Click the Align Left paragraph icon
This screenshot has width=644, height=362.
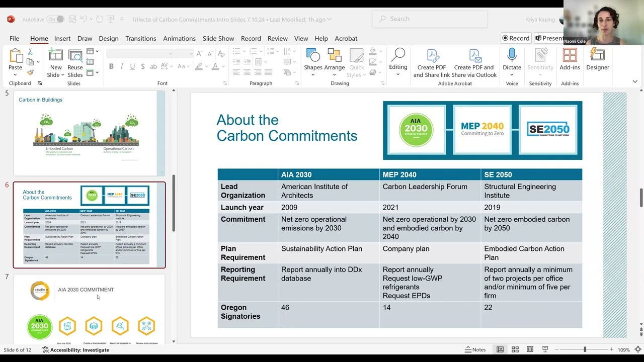pyautogui.click(x=236, y=72)
